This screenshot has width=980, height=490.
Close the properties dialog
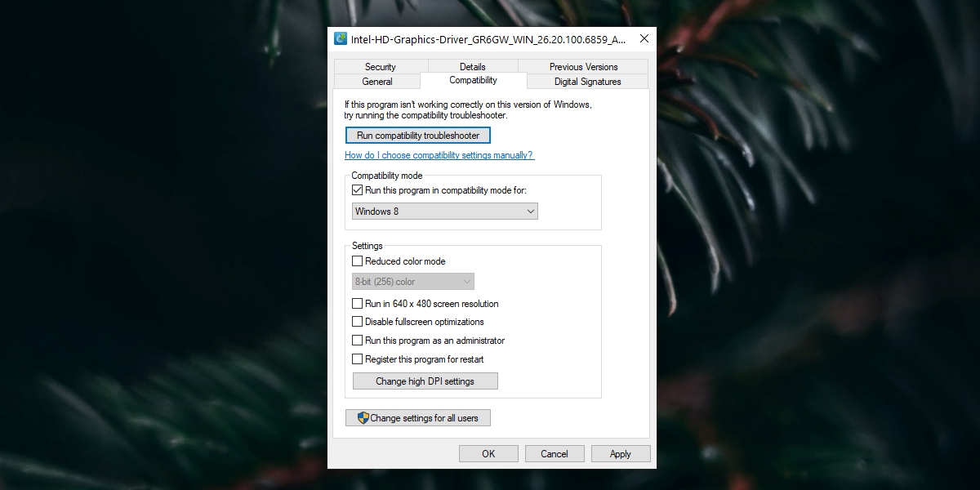coord(644,38)
